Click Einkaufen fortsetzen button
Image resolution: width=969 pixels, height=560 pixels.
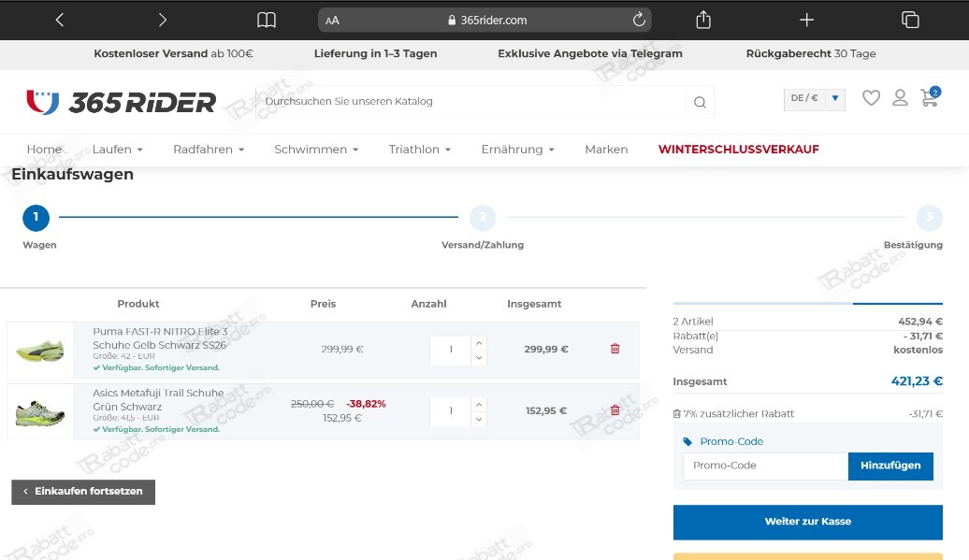tap(83, 492)
